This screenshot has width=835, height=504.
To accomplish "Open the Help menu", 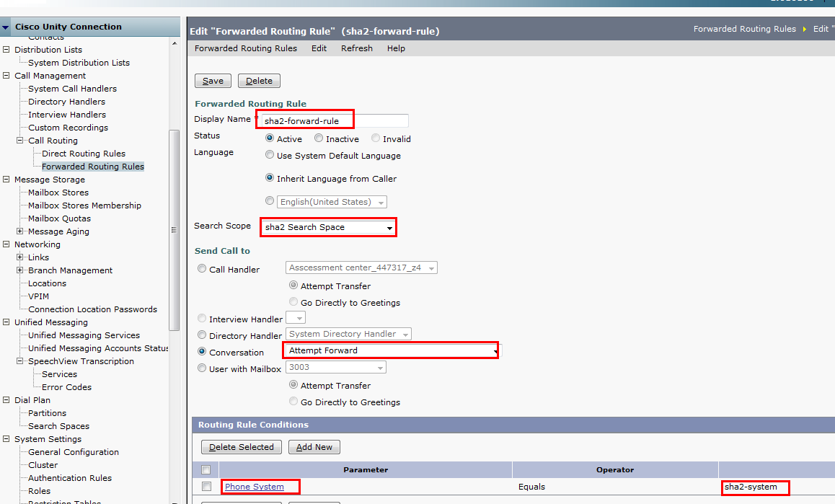I will [x=396, y=48].
